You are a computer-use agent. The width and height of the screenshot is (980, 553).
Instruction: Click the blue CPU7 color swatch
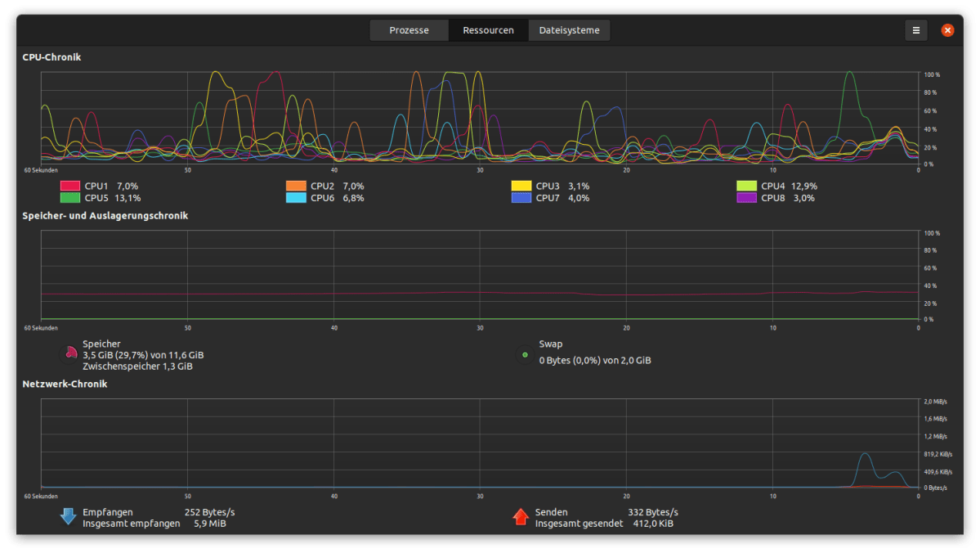pyautogui.click(x=521, y=198)
